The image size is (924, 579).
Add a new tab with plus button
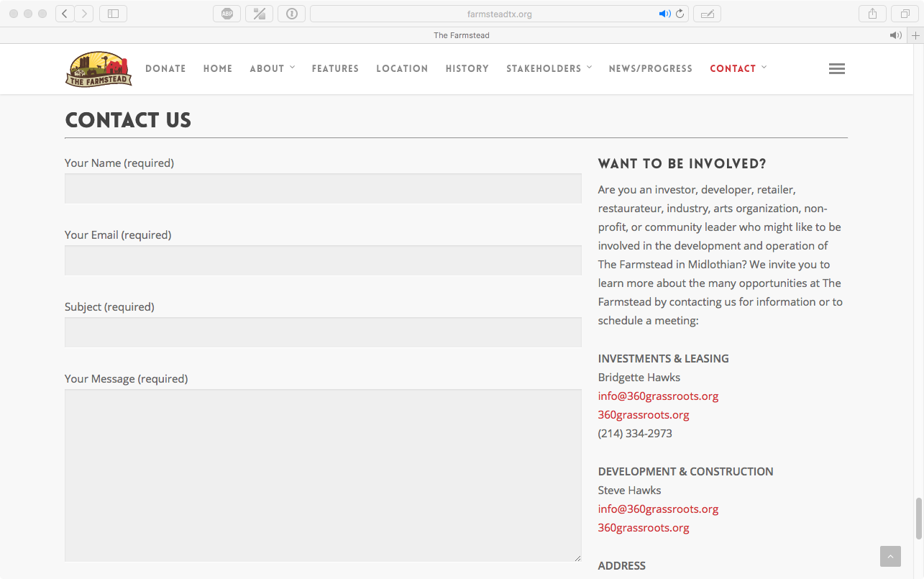[x=915, y=35]
